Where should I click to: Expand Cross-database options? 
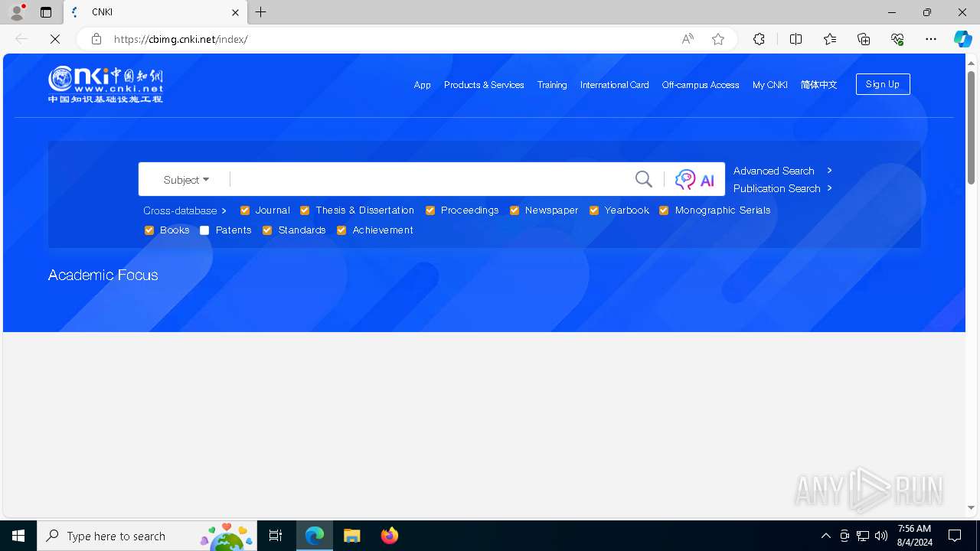pyautogui.click(x=185, y=210)
